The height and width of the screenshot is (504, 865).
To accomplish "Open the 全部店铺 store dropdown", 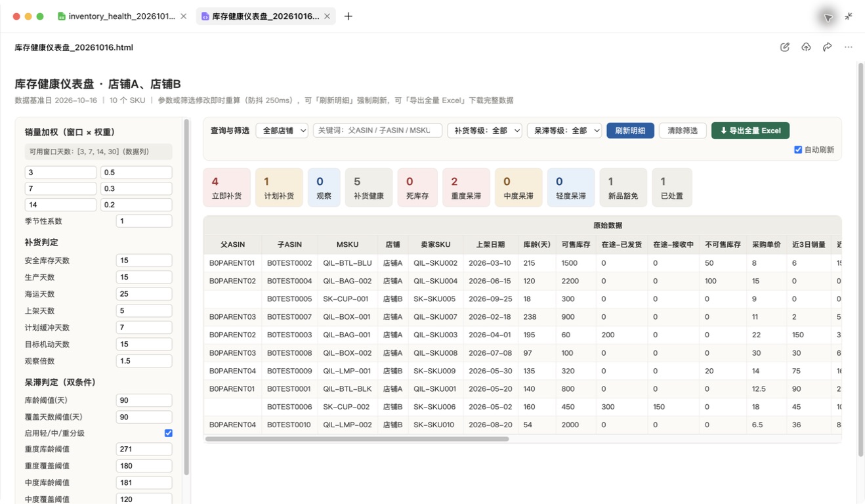I will click(282, 131).
